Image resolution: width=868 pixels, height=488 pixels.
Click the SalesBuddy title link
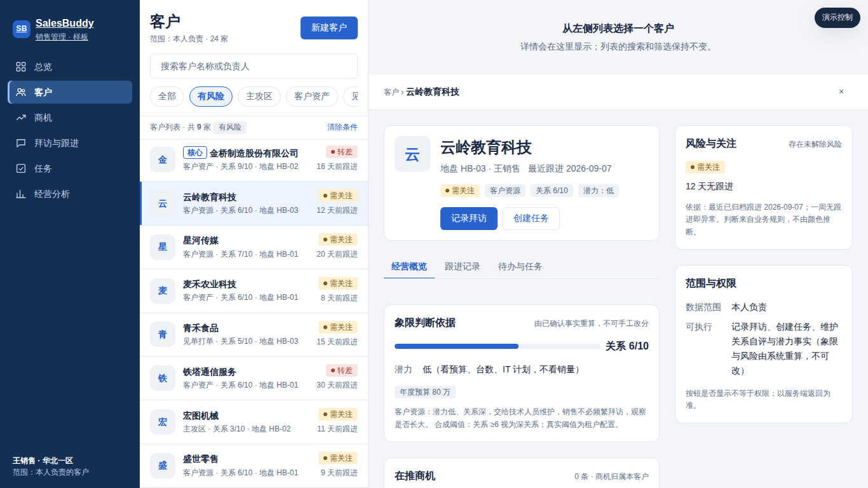coord(65,24)
